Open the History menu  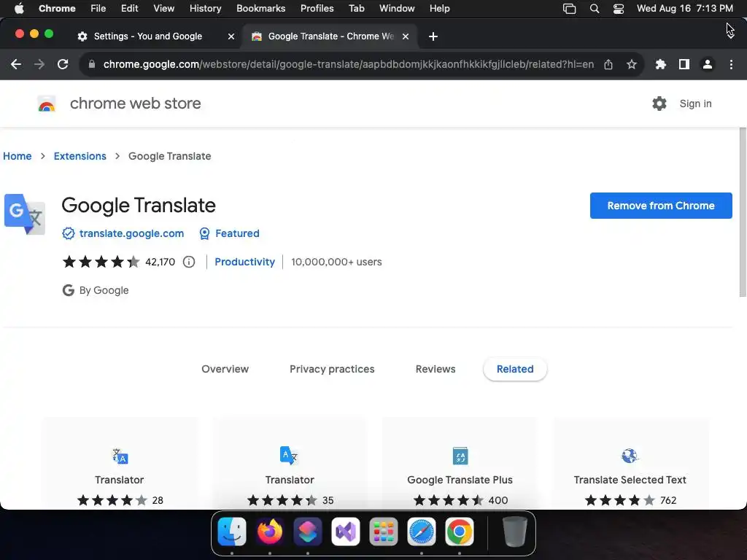click(x=205, y=9)
